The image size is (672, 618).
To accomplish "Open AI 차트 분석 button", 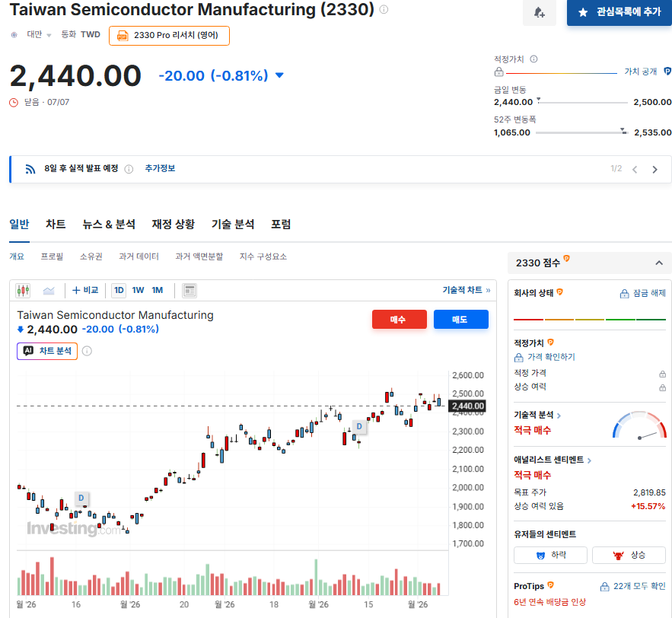I will pyautogui.click(x=47, y=351).
